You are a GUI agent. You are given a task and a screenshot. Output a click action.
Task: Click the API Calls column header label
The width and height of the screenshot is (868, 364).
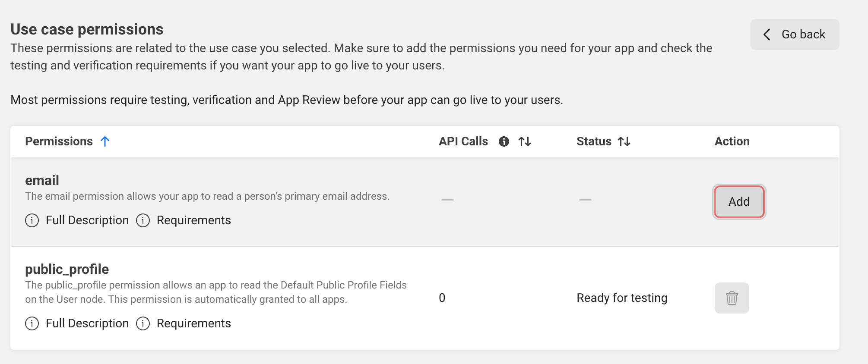pyautogui.click(x=463, y=141)
